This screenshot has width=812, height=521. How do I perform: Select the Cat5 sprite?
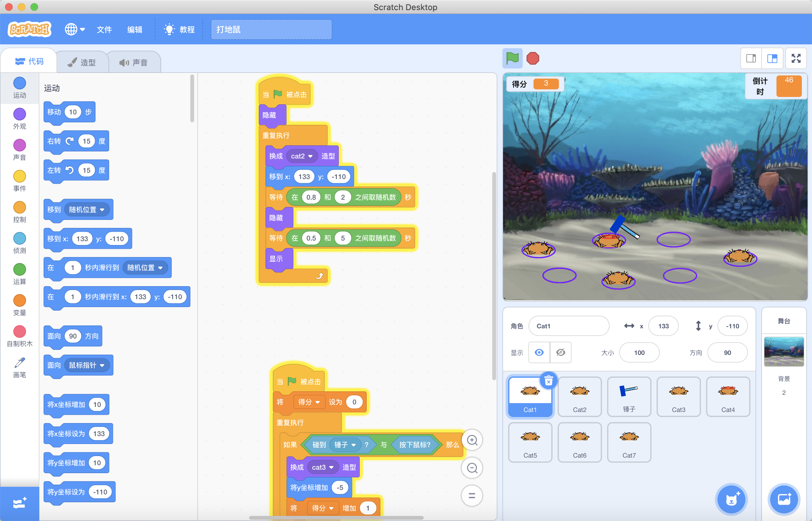click(x=530, y=442)
